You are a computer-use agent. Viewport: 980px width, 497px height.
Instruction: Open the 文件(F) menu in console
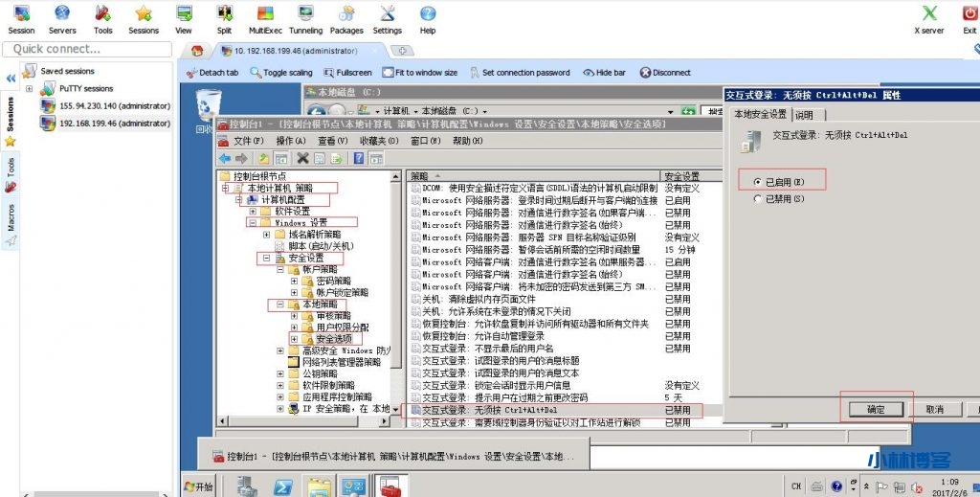[247, 141]
